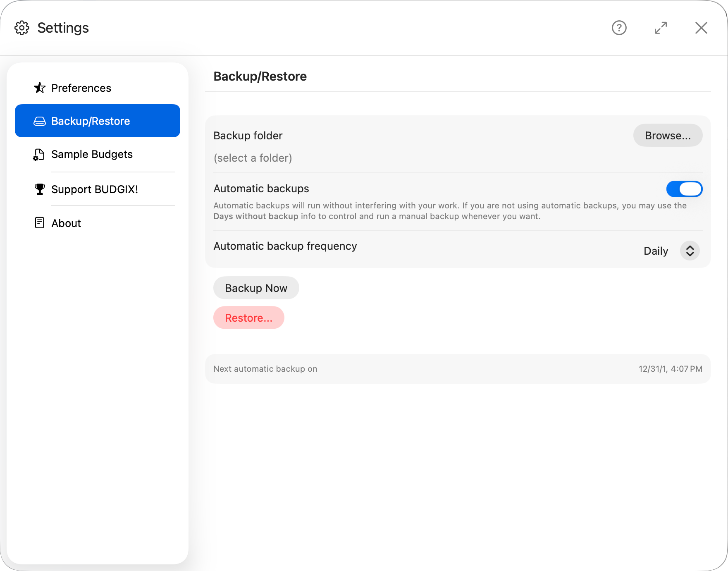Click the trophy icon beside Support BUDGIX!
Screen dimensions: 728x571
[39, 189]
